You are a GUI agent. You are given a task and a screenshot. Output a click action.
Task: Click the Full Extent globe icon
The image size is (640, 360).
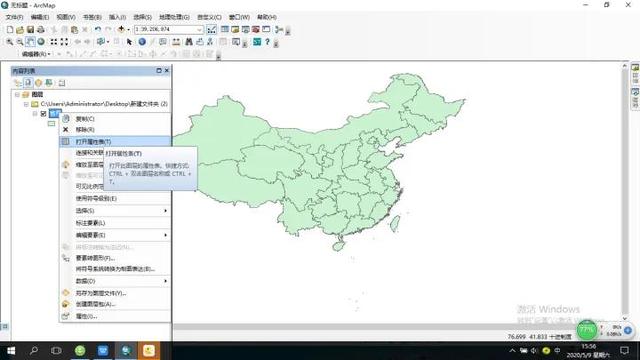pyautogui.click(x=41, y=42)
